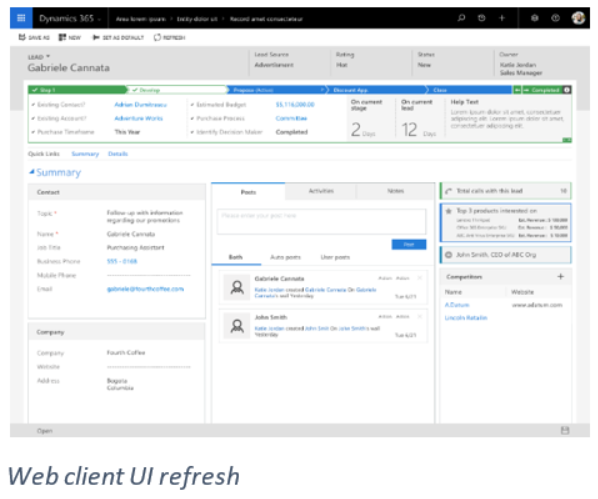Viewport: 598px width, 499px height.
Task: Open Adventure Works account link
Action: [x=138, y=118]
